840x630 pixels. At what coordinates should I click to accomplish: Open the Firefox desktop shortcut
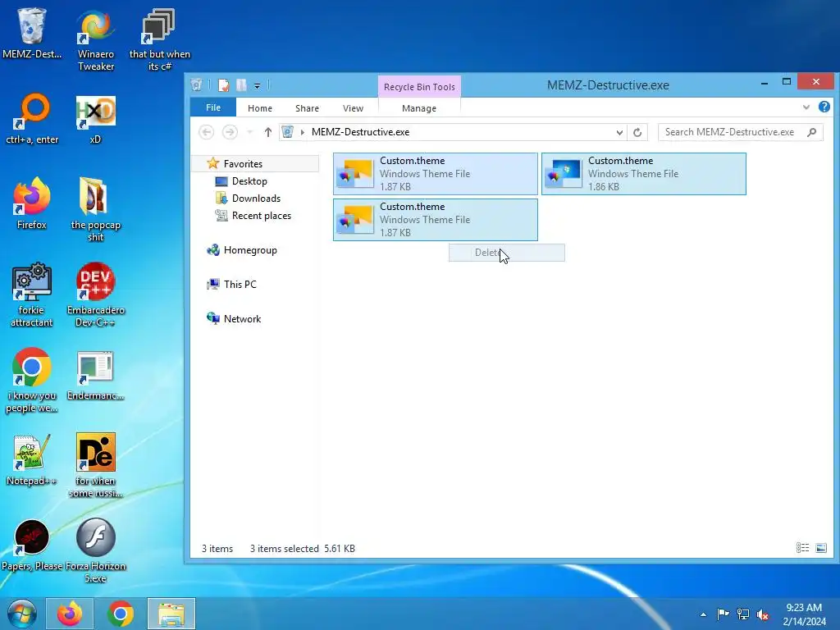(32, 203)
